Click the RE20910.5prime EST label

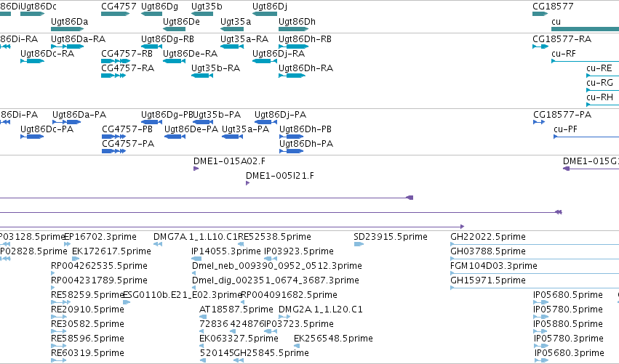pyautogui.click(x=87, y=310)
